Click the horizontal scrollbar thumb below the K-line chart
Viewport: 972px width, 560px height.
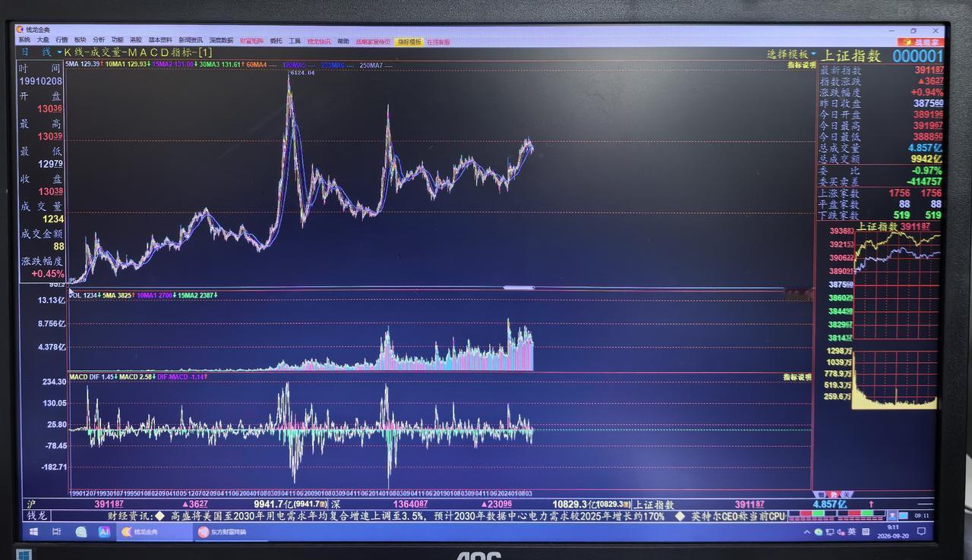tap(519, 288)
